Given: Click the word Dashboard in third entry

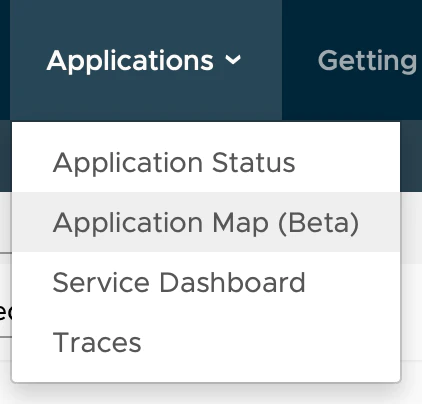Looking at the screenshot, I should 232,282.
